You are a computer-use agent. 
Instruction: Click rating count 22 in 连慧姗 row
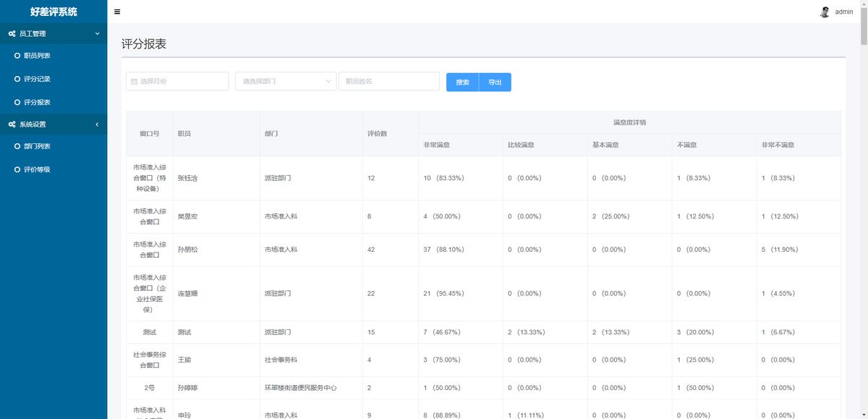click(371, 294)
